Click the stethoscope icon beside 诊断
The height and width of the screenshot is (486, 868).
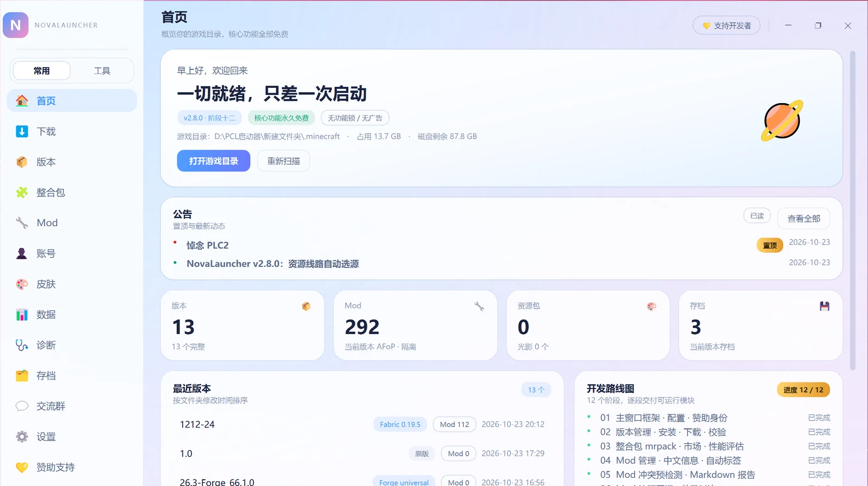tap(22, 345)
